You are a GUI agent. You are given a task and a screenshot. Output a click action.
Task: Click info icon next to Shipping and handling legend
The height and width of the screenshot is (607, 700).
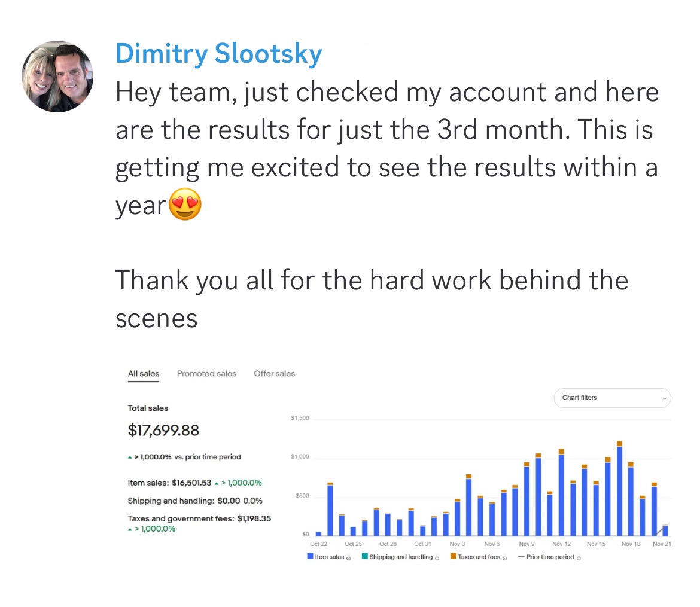tap(437, 558)
